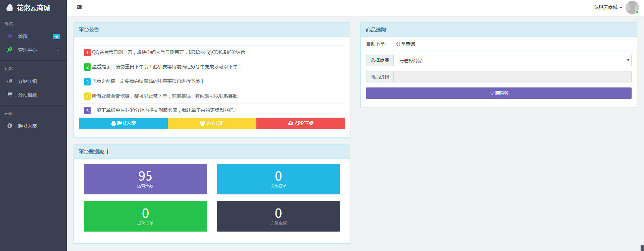Open the 花粥云商城 user dropdown menu
Viewport: 644px width, 251px height.
(608, 7)
